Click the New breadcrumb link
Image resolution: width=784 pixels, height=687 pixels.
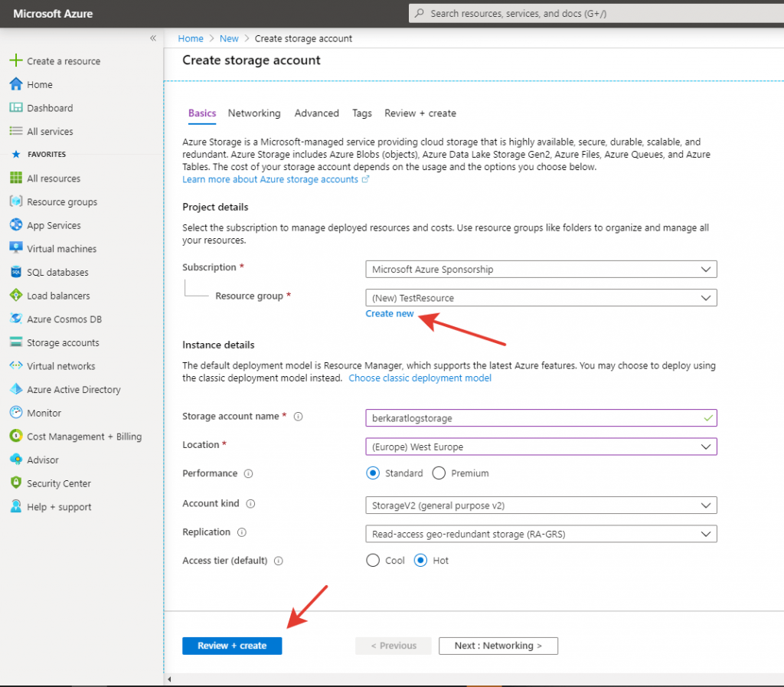click(x=229, y=38)
